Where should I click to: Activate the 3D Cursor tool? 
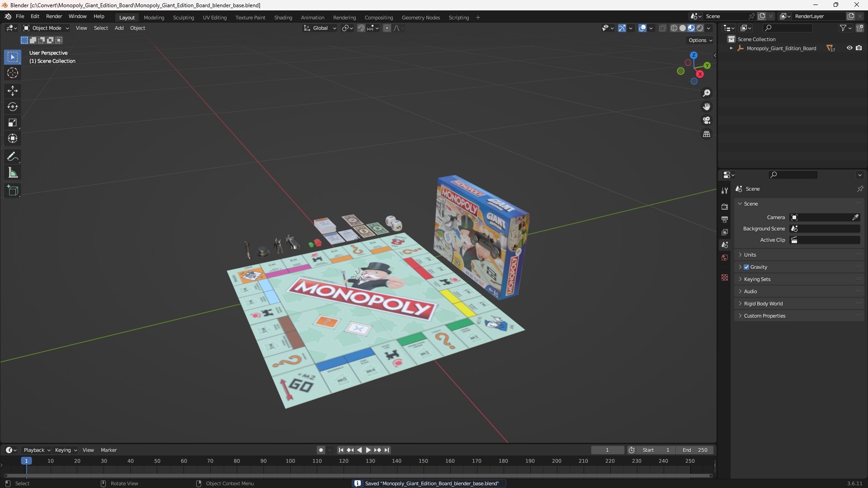(x=13, y=73)
